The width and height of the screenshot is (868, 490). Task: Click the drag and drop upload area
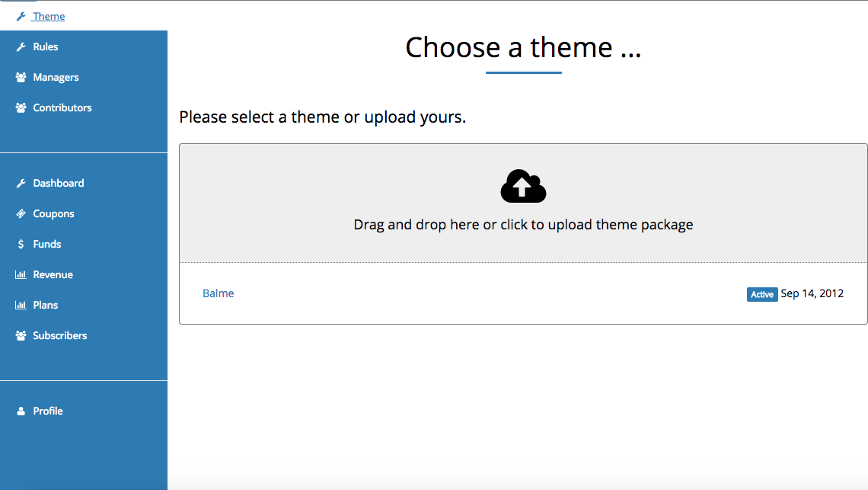click(523, 203)
